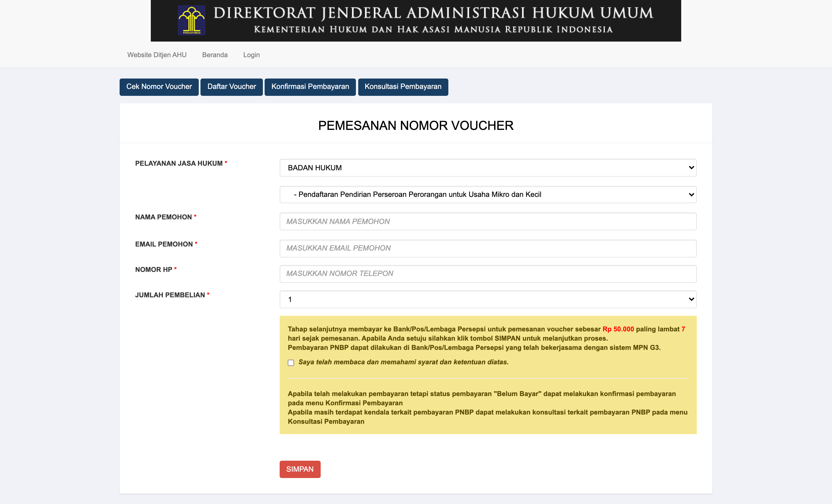Click into the Email Pemohon field
This screenshot has height=504, width=832.
click(488, 248)
